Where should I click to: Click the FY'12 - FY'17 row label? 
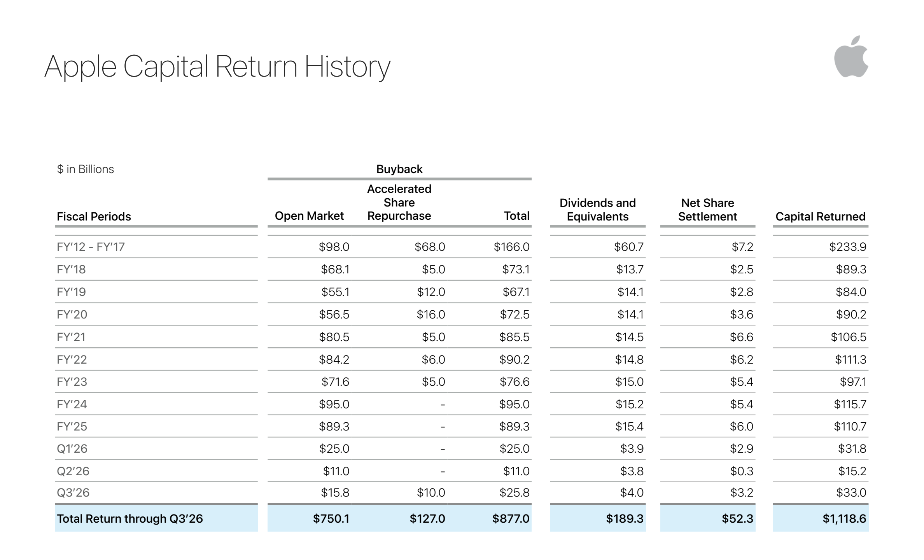point(91,247)
